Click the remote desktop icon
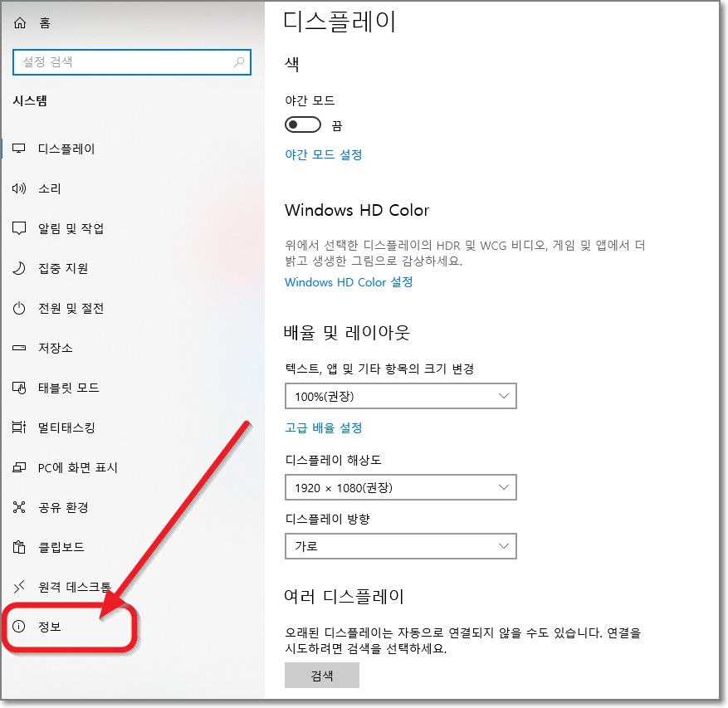The image size is (728, 708). (19, 587)
